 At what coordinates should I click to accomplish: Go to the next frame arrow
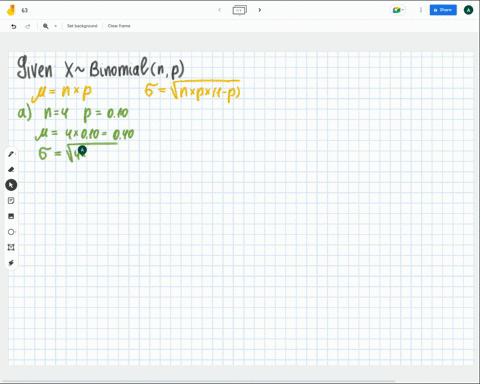pos(260,10)
